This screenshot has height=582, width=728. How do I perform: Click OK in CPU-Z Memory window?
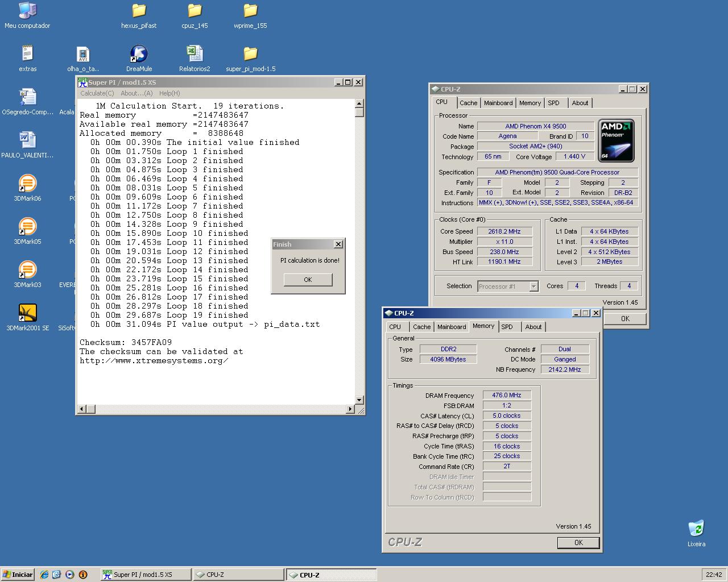click(x=578, y=543)
